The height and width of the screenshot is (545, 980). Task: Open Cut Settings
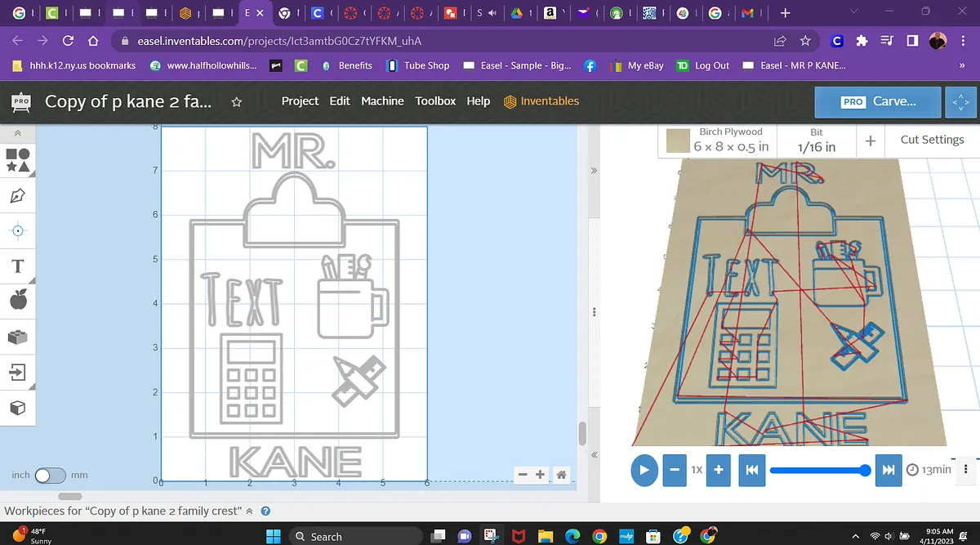932,140
